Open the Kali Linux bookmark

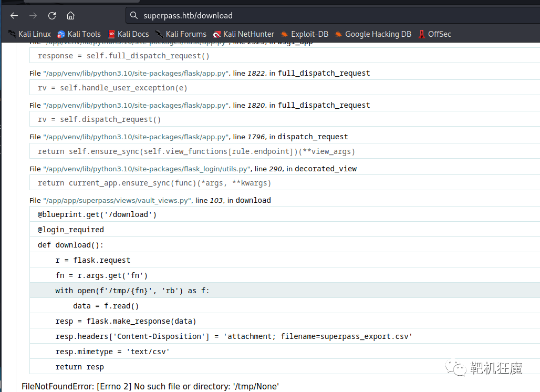click(29, 34)
